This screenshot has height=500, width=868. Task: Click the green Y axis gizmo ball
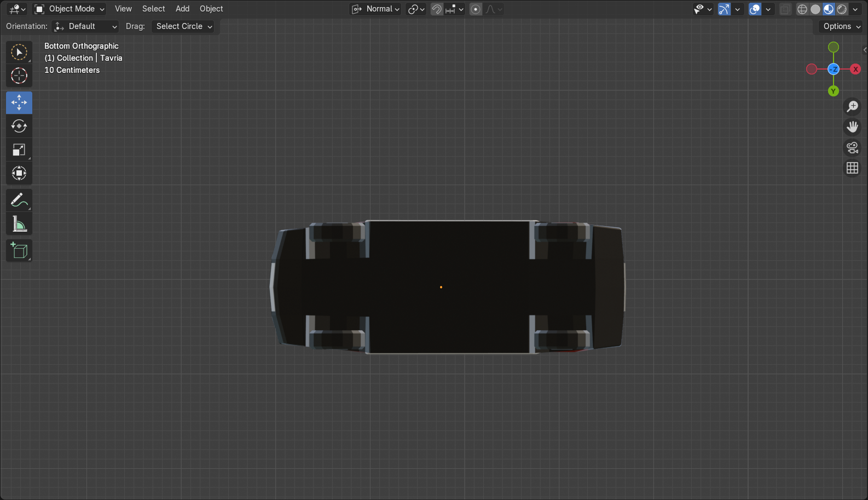834,91
